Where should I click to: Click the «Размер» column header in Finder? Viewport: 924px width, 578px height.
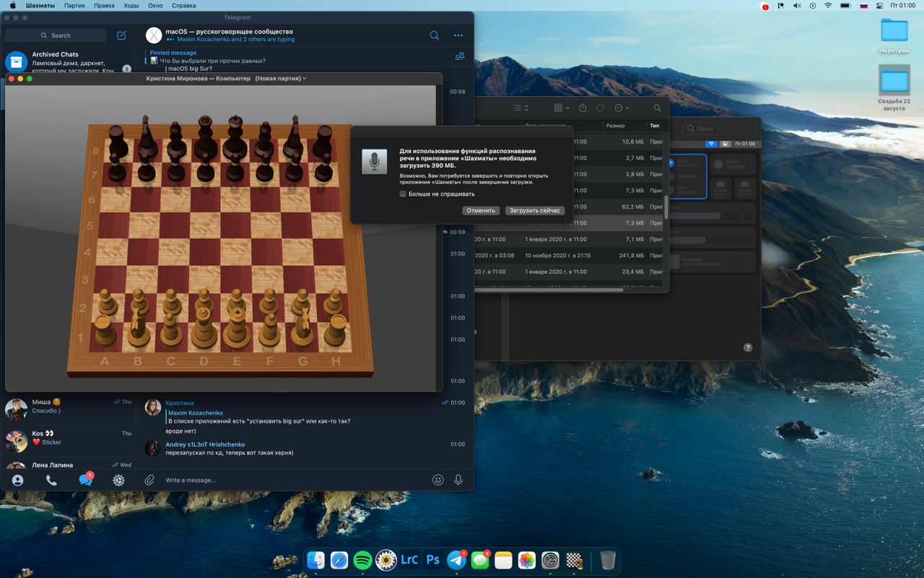(616, 126)
